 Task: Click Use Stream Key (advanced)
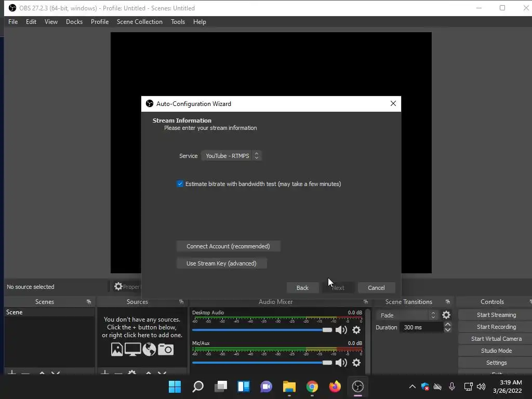pos(221,263)
